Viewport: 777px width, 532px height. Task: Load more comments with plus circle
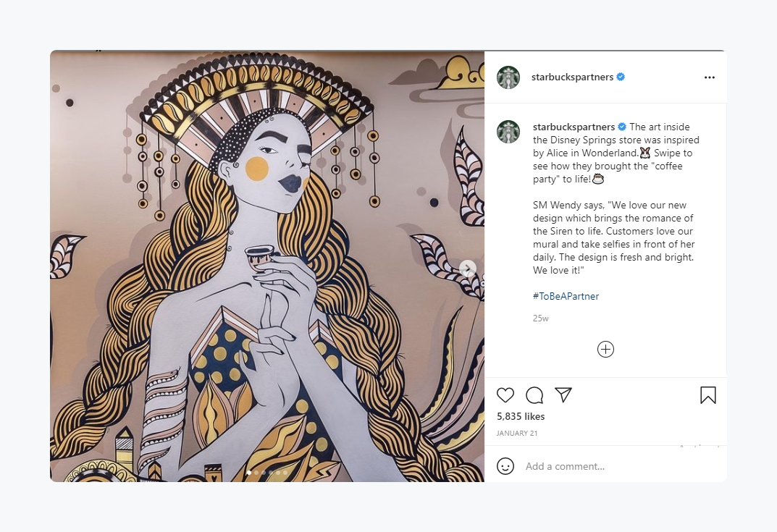[x=605, y=350]
